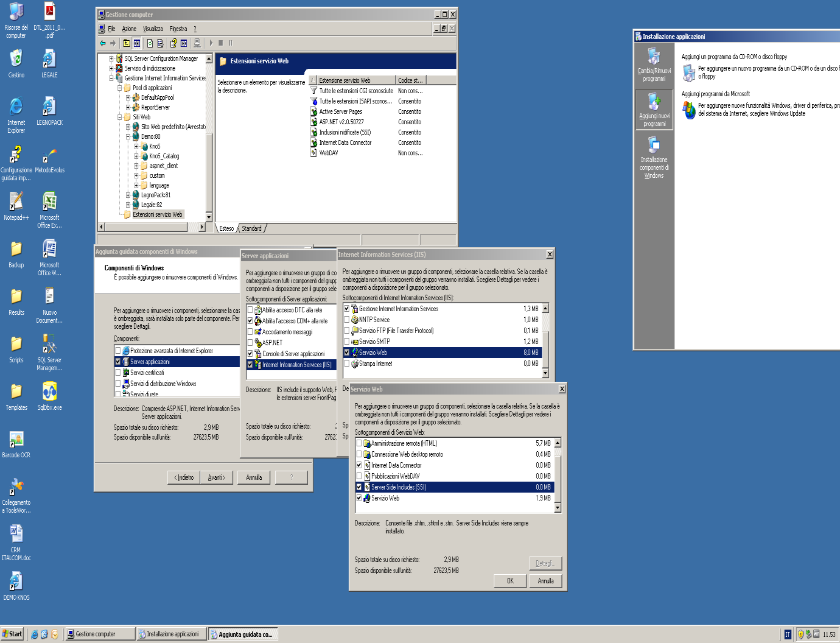Click the Up one level toolbar icon
Screen dimensions: 840x643
coord(127,43)
